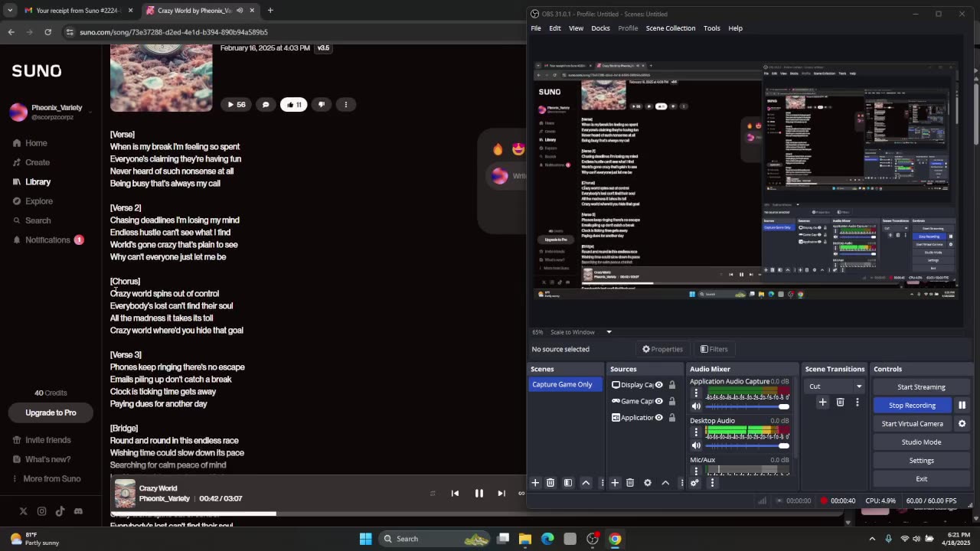Adjust Desktop Audio volume slider
This screenshot has width=980, height=551.
click(x=746, y=445)
